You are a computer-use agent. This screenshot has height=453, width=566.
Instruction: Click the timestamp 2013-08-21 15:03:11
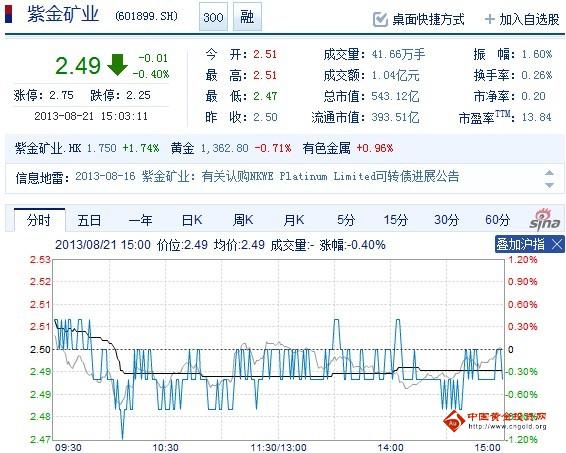(91, 116)
